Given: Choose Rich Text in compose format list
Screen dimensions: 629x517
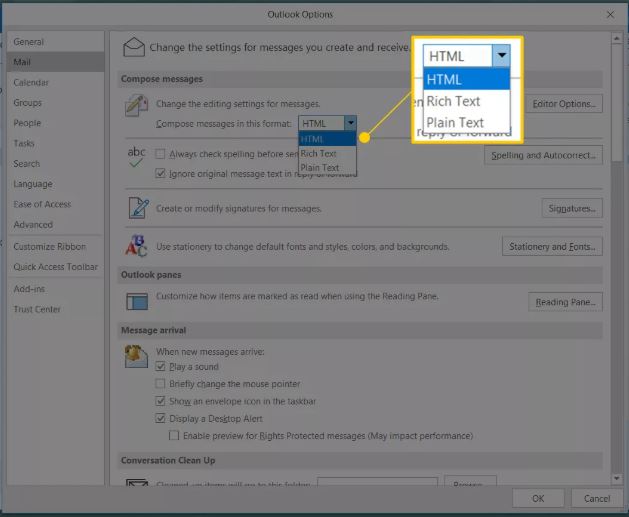Looking at the screenshot, I should [x=327, y=154].
